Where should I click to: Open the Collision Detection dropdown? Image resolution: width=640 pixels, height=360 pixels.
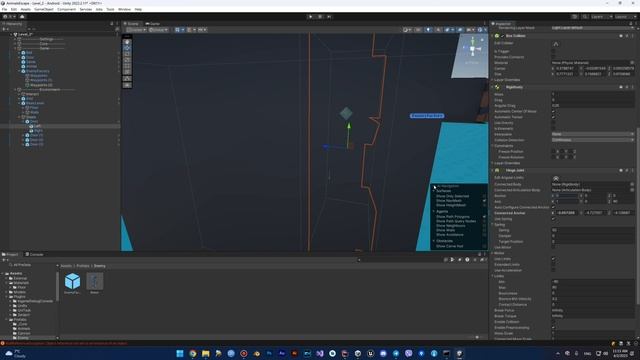click(x=593, y=140)
